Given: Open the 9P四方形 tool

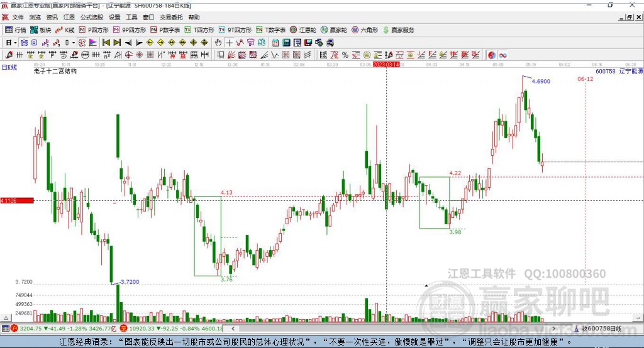Looking at the screenshot, I should (x=130, y=30).
